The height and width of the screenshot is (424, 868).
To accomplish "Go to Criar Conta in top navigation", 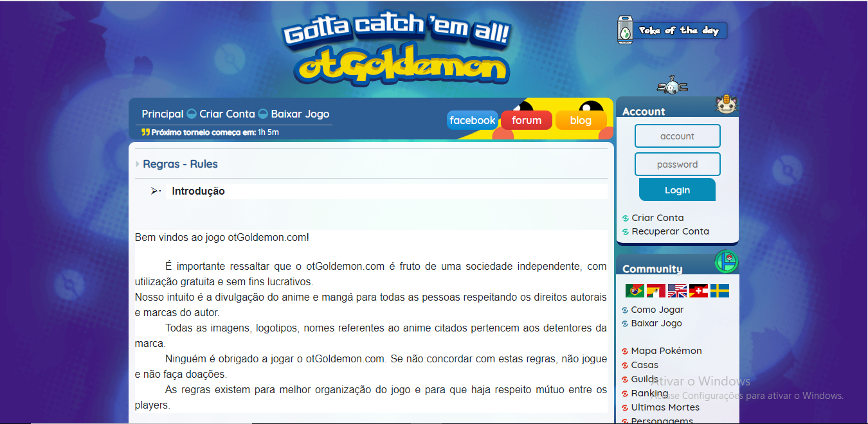I will point(227,114).
